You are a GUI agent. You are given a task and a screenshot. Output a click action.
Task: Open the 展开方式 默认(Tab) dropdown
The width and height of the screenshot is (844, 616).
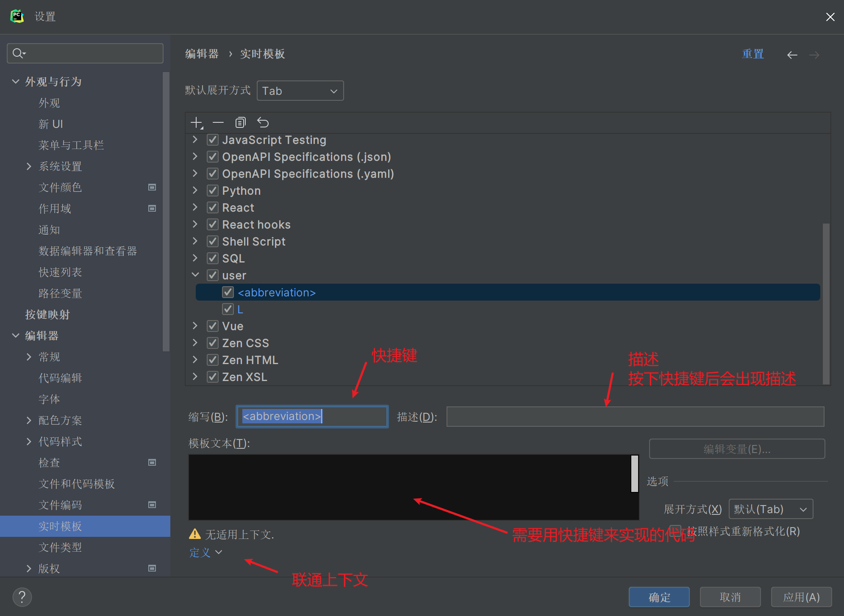(771, 509)
